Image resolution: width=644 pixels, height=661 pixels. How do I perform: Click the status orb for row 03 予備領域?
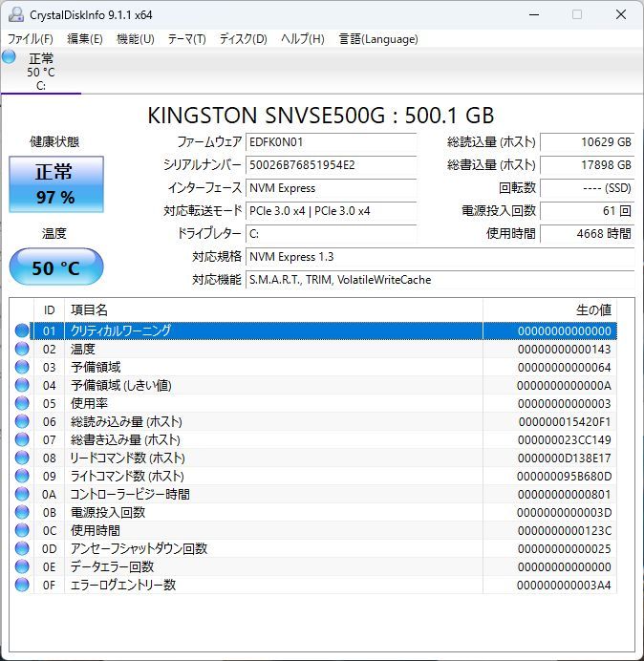click(22, 367)
